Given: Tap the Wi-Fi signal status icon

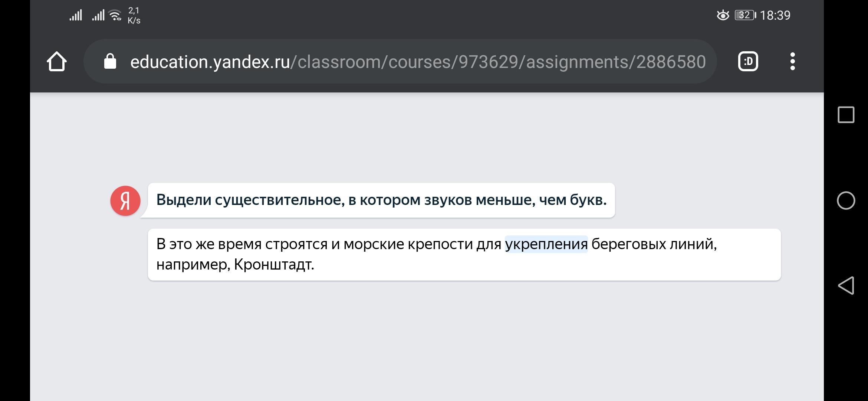Looking at the screenshot, I should (115, 15).
